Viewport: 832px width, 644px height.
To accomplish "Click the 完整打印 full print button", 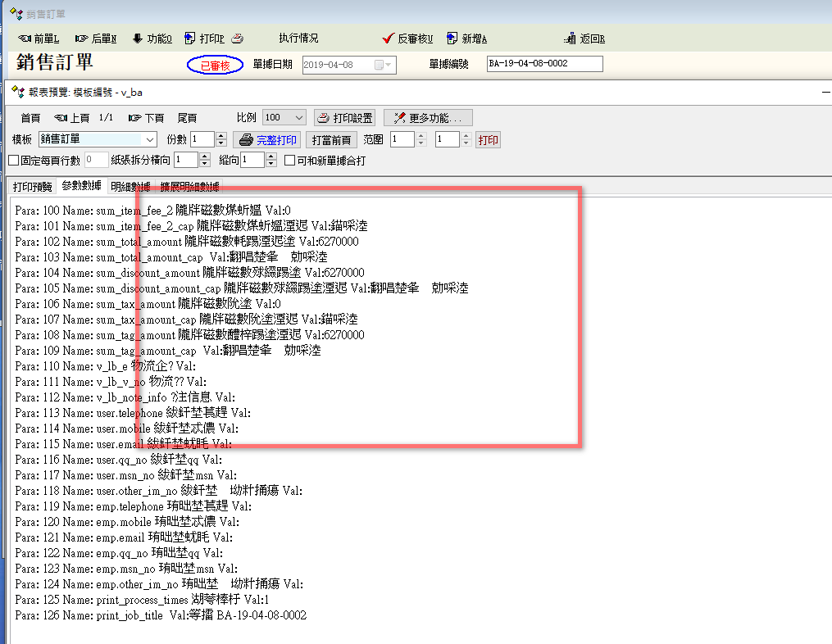I will (x=266, y=140).
